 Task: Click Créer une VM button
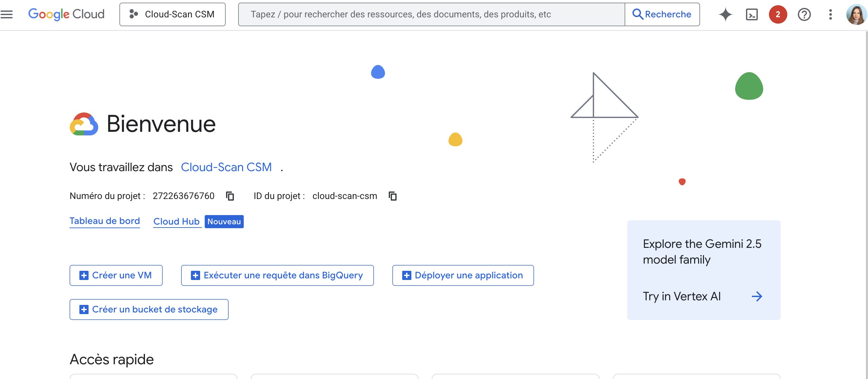116,275
